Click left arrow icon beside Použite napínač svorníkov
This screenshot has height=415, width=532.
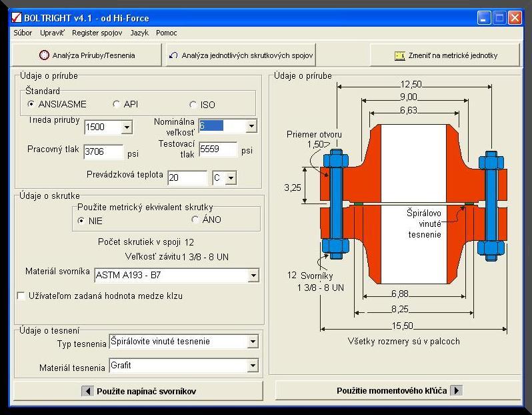87,391
